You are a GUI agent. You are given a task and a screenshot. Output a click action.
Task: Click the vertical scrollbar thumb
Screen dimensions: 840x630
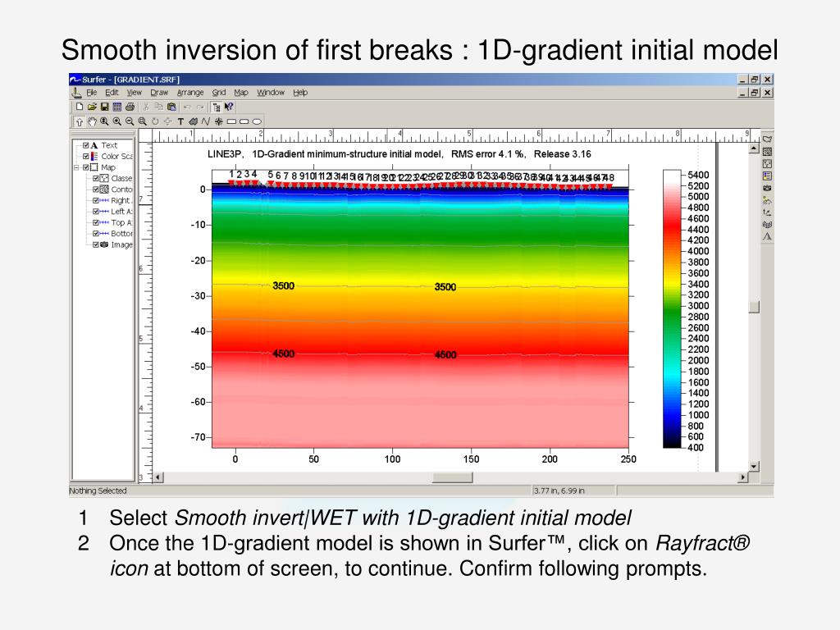pos(755,307)
